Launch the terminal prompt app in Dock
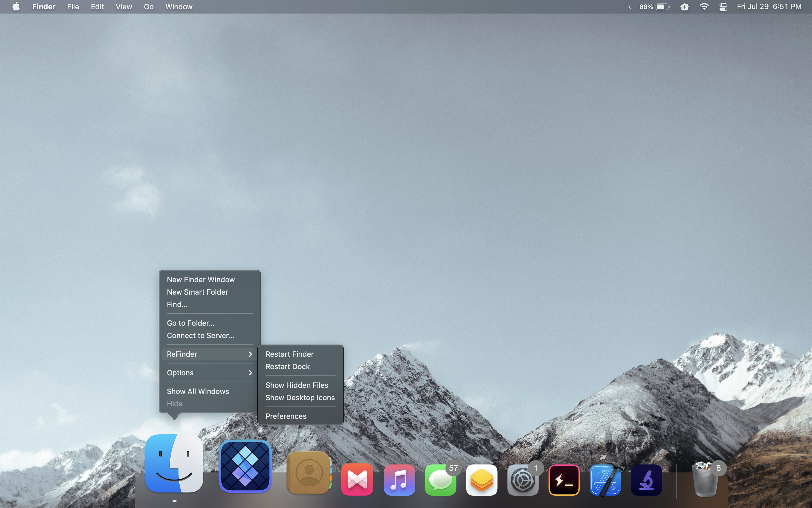The height and width of the screenshot is (508, 812). point(564,480)
